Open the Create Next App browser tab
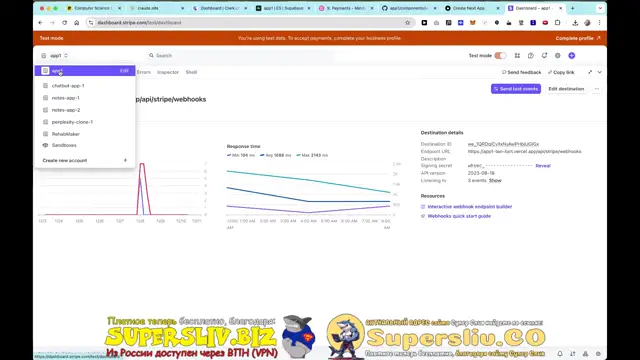The height and width of the screenshot is (360, 640). [471, 8]
